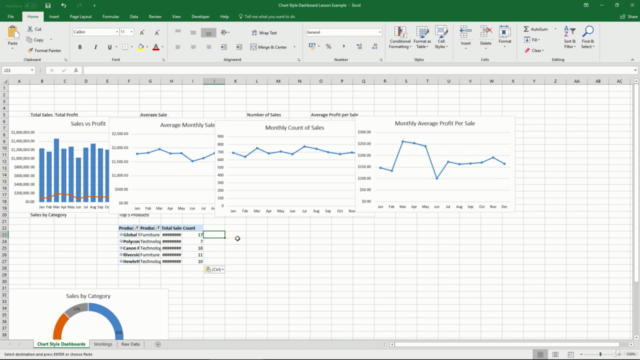The height and width of the screenshot is (360, 640).
Task: Click the Delete cells icon
Action: pos(486,32)
